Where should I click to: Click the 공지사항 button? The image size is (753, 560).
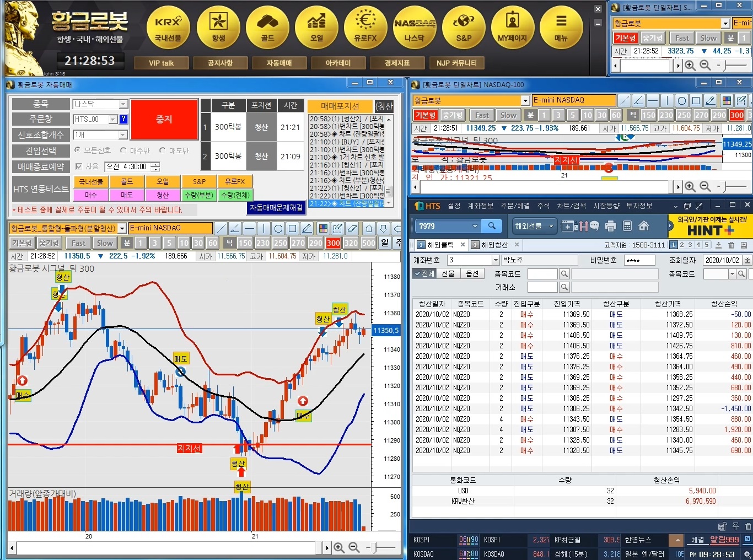[x=220, y=63]
